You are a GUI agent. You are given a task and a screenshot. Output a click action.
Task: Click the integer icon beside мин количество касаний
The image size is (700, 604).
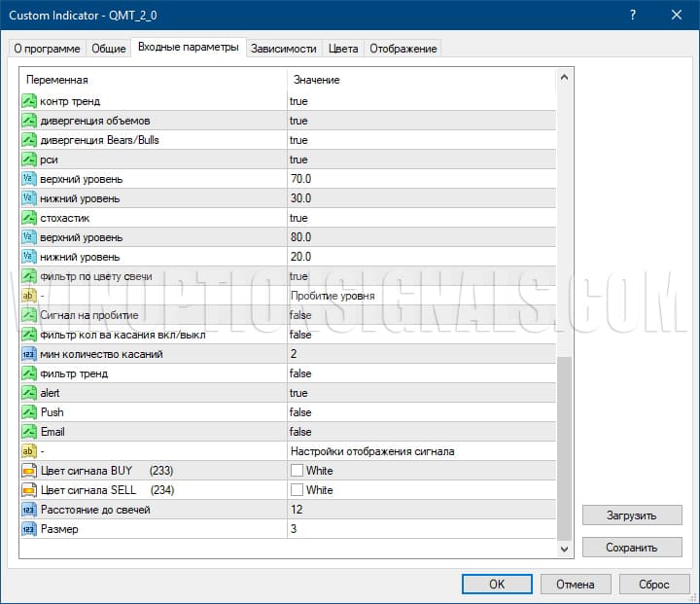(29, 354)
